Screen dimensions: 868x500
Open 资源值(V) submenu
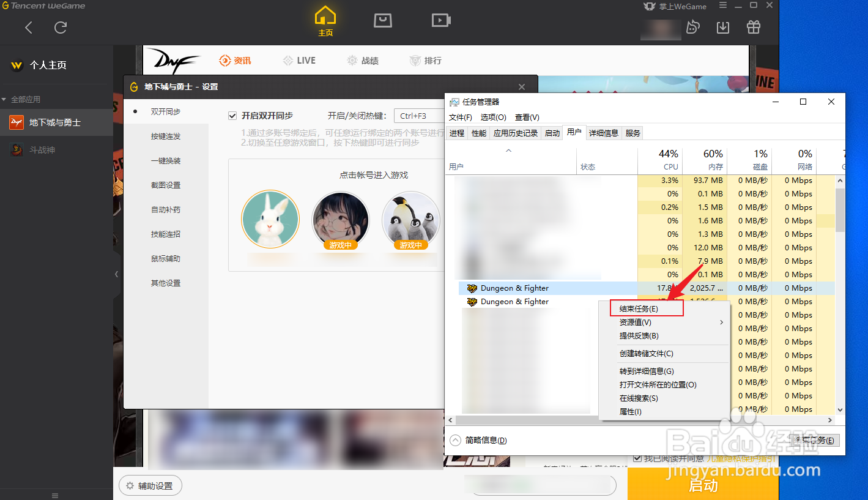pyautogui.click(x=664, y=323)
